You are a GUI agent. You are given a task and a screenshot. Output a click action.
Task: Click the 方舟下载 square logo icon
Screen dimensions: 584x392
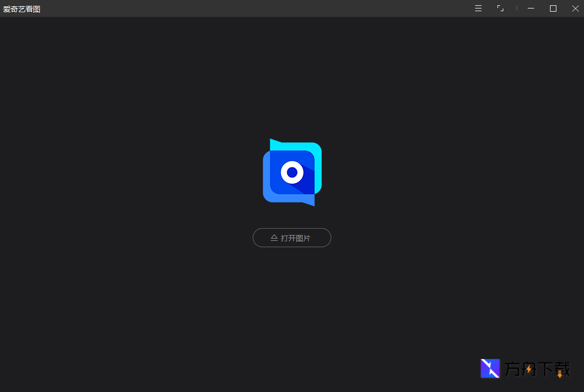click(490, 368)
